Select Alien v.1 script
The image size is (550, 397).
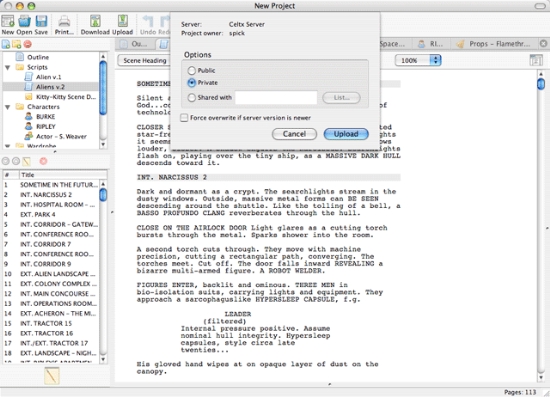coord(48,77)
